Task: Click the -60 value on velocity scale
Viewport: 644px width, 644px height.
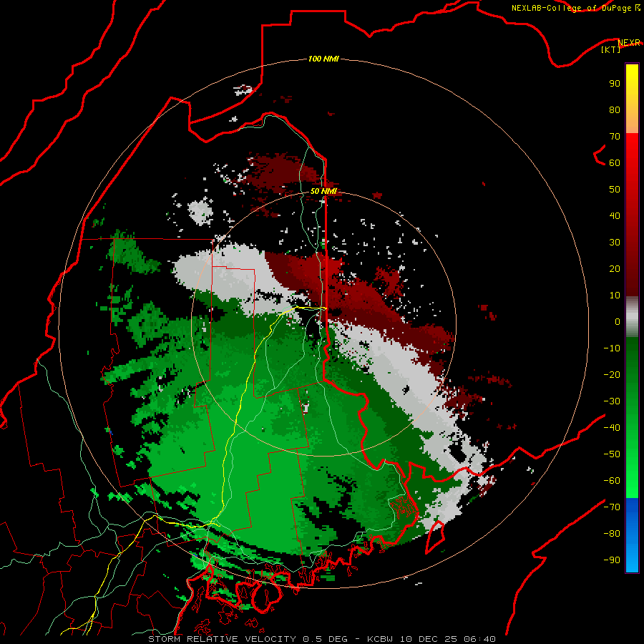Action: coord(612,481)
